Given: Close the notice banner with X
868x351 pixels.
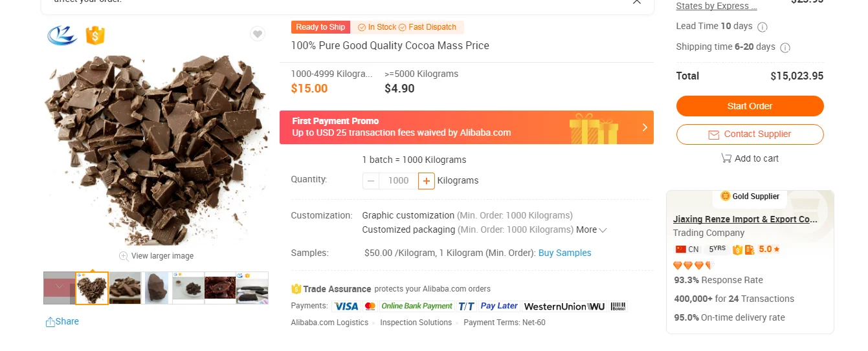Looking at the screenshot, I should [x=637, y=2].
